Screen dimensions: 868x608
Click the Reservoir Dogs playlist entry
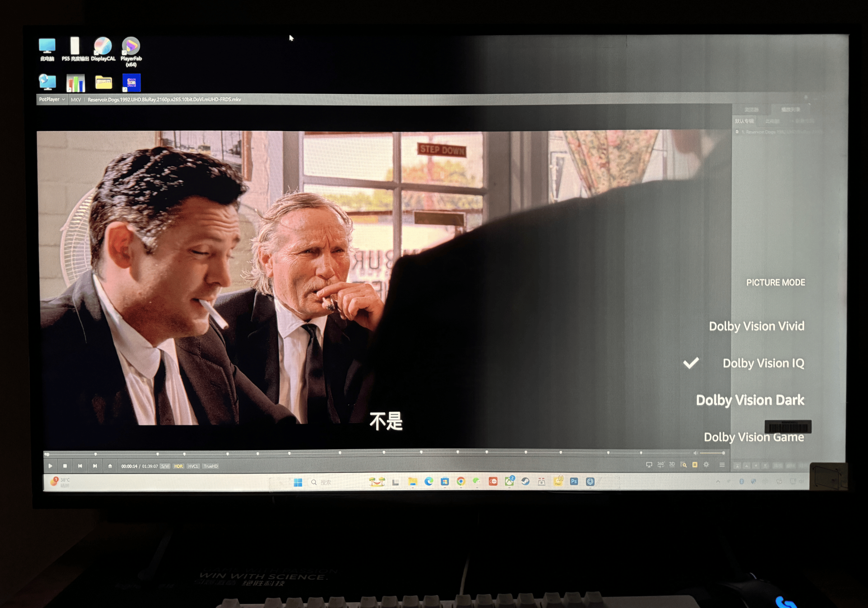(779, 132)
